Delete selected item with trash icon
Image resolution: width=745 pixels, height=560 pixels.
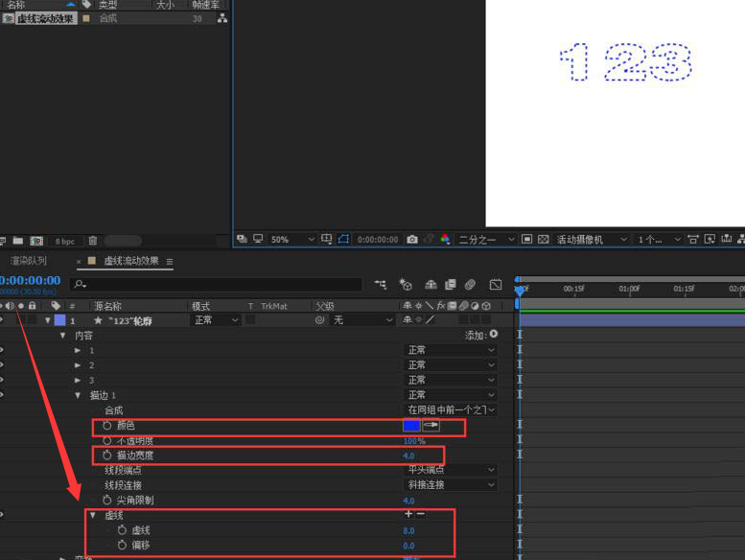point(93,241)
